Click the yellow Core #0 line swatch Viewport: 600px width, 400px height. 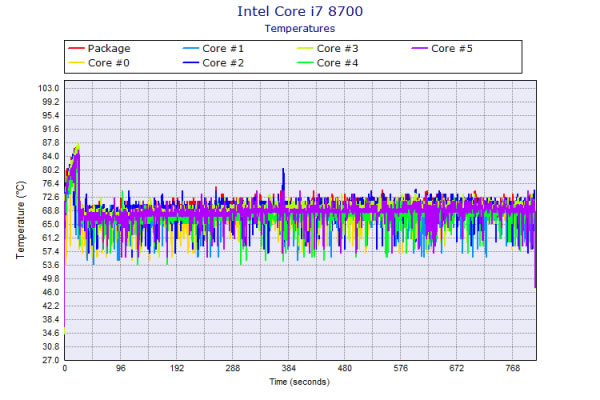click(76, 63)
